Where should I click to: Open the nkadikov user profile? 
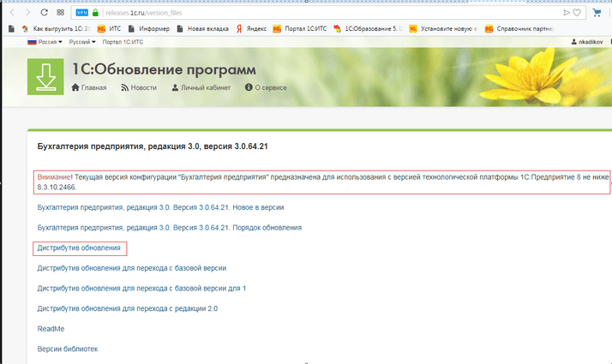[587, 42]
